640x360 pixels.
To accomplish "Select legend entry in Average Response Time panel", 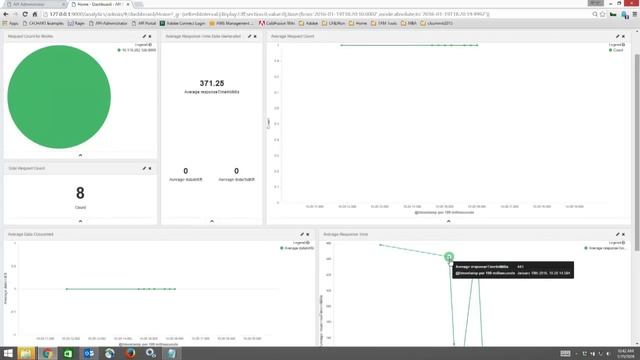I will pos(605,248).
